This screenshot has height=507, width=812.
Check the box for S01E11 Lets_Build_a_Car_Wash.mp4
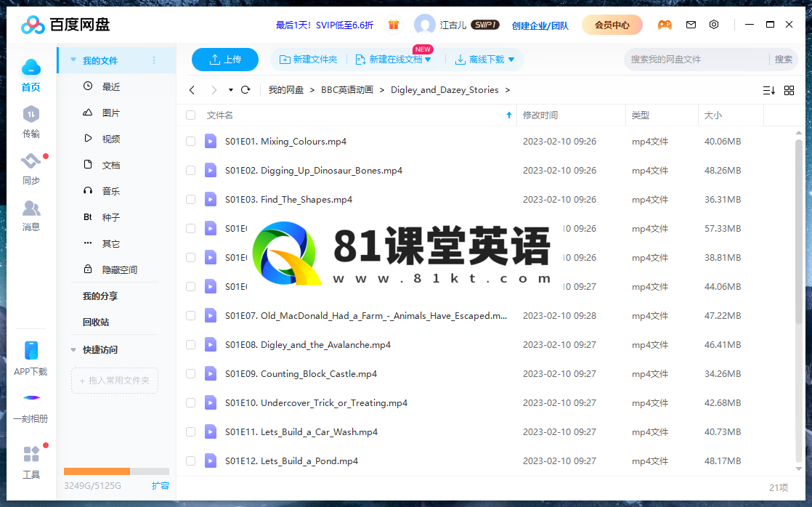coord(190,431)
